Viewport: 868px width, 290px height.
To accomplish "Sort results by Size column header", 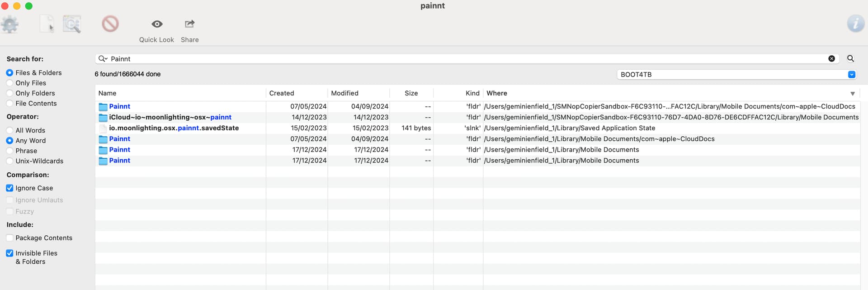I will [411, 93].
